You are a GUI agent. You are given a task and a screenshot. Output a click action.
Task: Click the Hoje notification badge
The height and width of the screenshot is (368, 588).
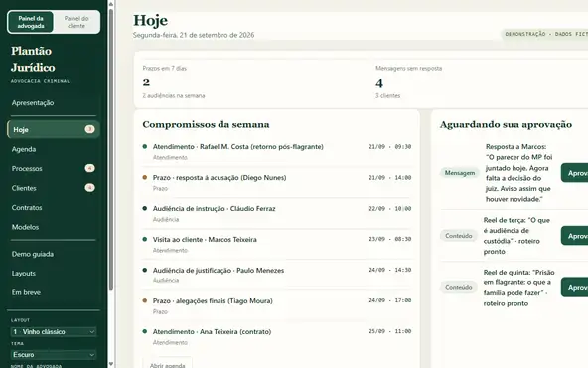pyautogui.click(x=89, y=129)
